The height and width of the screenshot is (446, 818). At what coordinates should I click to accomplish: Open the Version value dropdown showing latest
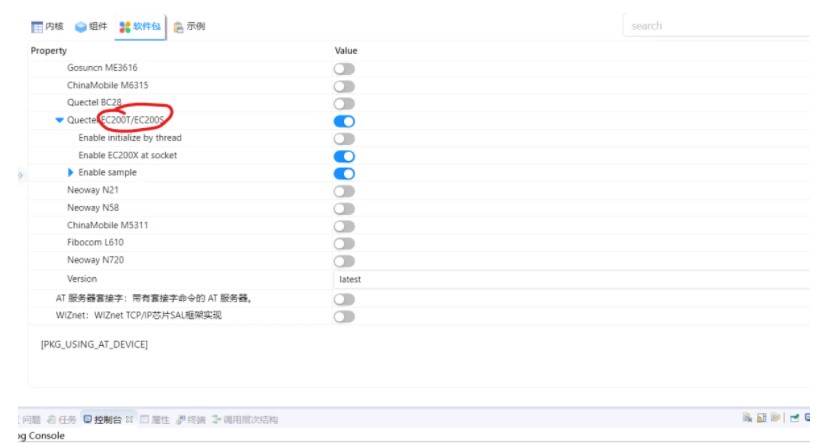pyautogui.click(x=573, y=279)
